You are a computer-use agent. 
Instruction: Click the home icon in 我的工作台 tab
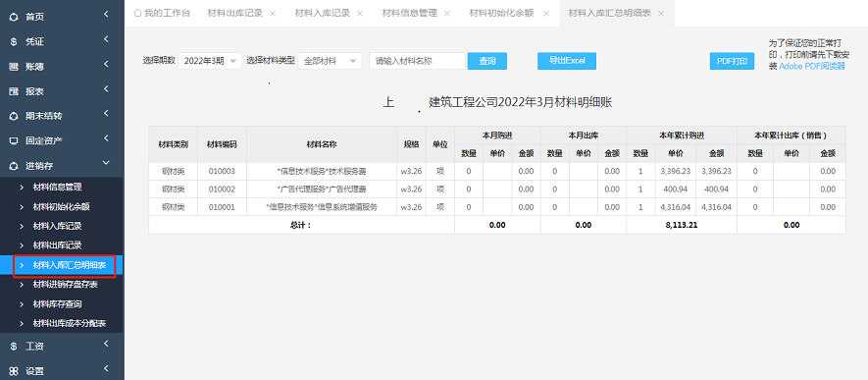pyautogui.click(x=137, y=13)
